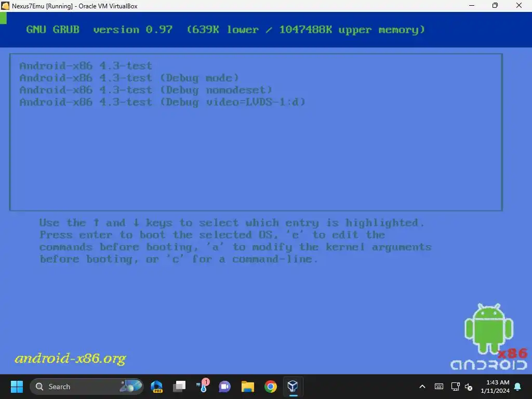
Task: Click the android-x86.org text
Action: 70,358
